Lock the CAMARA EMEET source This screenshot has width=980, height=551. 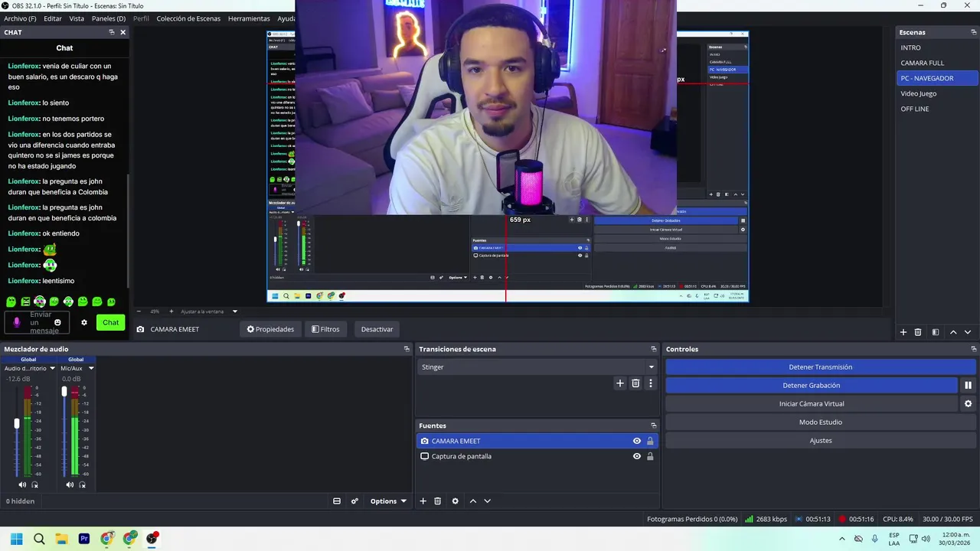coord(650,441)
